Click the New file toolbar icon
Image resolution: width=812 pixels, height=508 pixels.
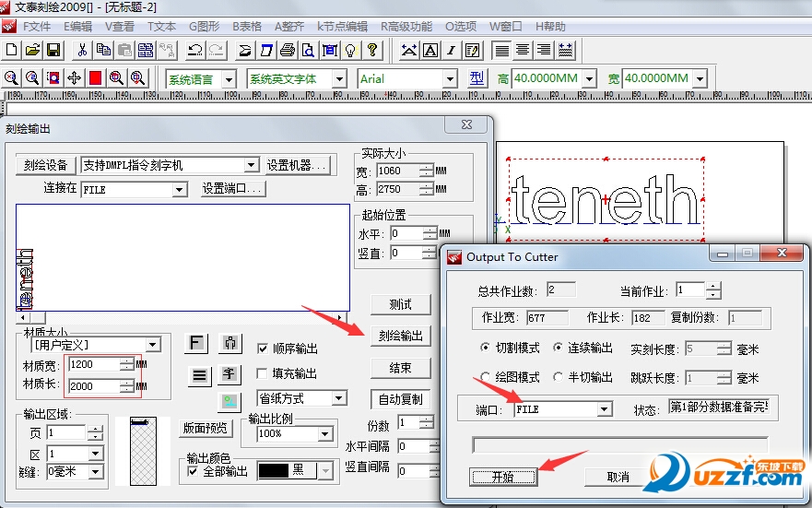pos(12,50)
